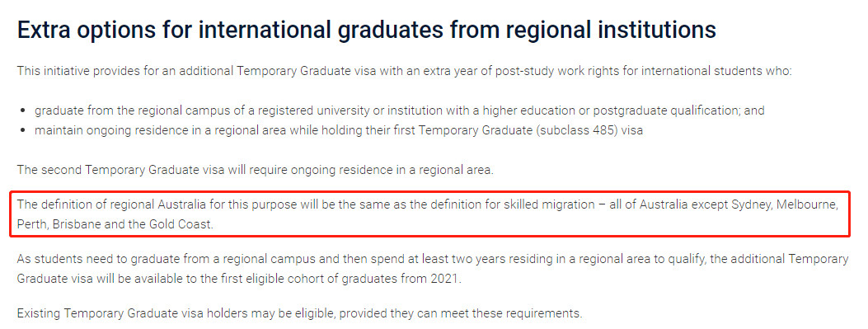
Task: Click the sentence "The second Temporary Graduate visa"
Action: tap(255, 170)
